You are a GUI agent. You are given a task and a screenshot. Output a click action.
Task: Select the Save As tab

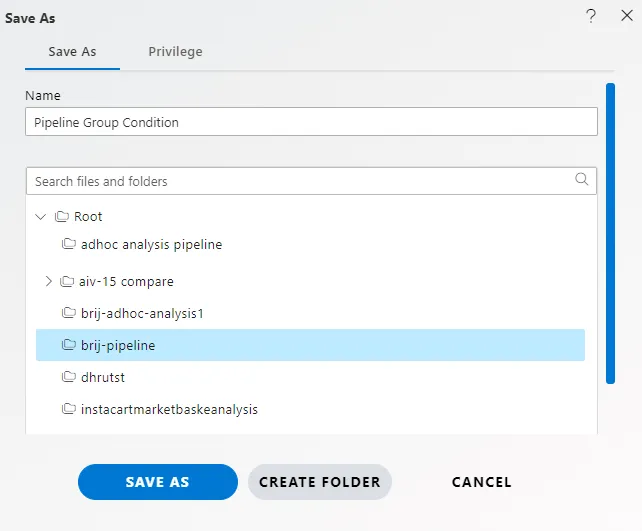pos(72,52)
